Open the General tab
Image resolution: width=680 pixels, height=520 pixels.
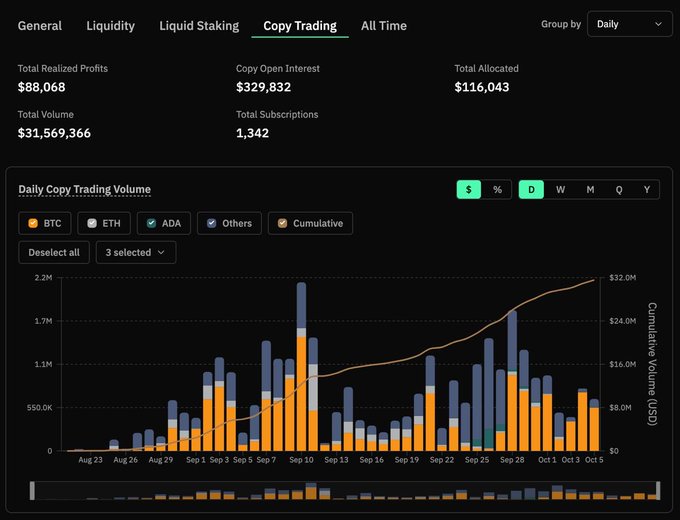point(40,26)
